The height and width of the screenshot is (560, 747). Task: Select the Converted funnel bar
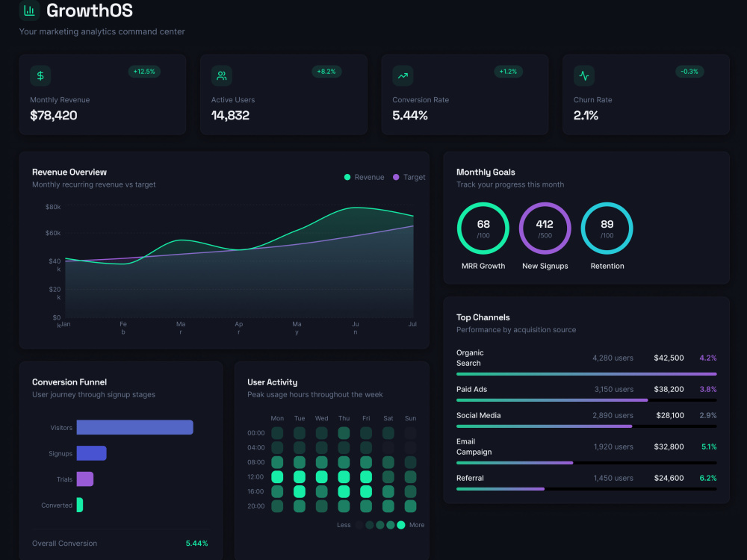pyautogui.click(x=80, y=505)
